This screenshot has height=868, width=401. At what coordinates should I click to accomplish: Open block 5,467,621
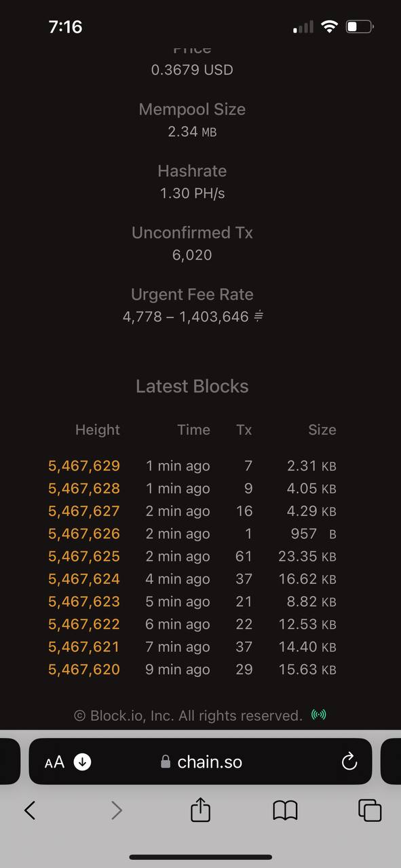(84, 647)
